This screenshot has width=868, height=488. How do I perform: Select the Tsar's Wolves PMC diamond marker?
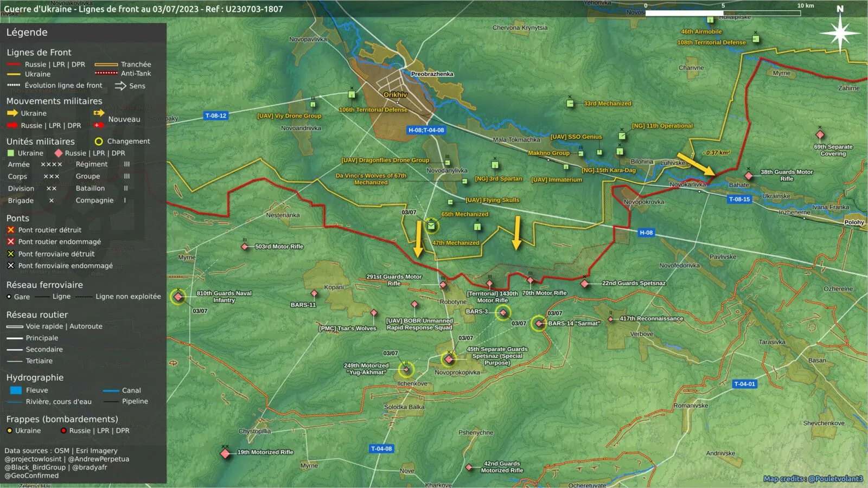click(x=374, y=313)
